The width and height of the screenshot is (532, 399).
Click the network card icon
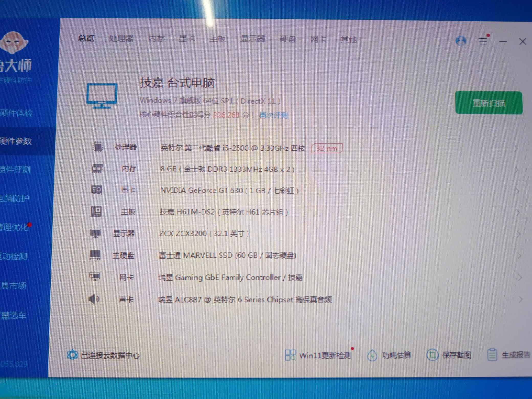pyautogui.click(x=94, y=277)
